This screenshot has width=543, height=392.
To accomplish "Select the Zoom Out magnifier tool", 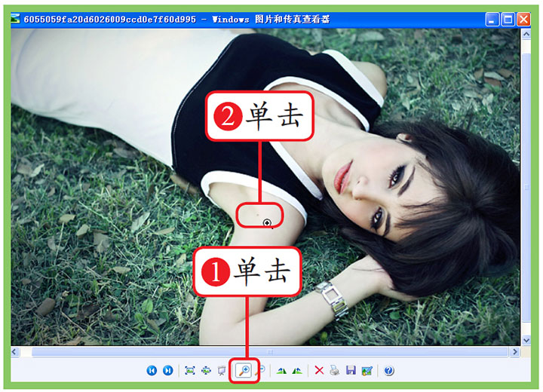I will pos(260,370).
